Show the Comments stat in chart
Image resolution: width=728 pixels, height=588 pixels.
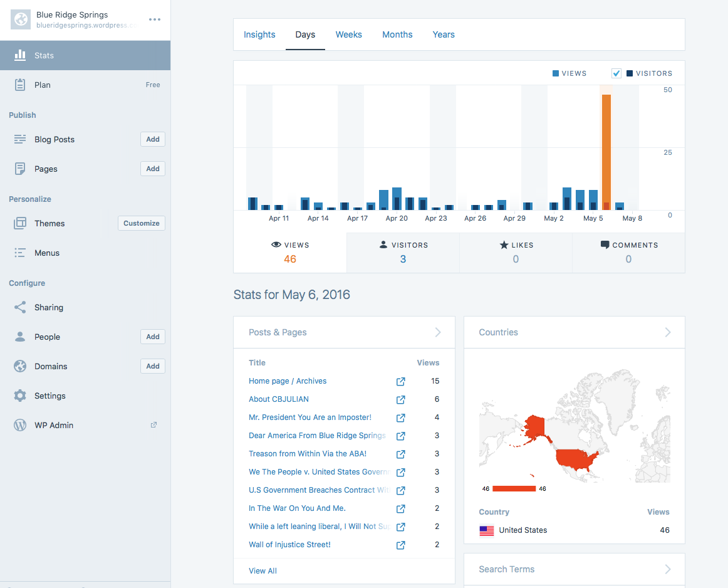coord(628,253)
